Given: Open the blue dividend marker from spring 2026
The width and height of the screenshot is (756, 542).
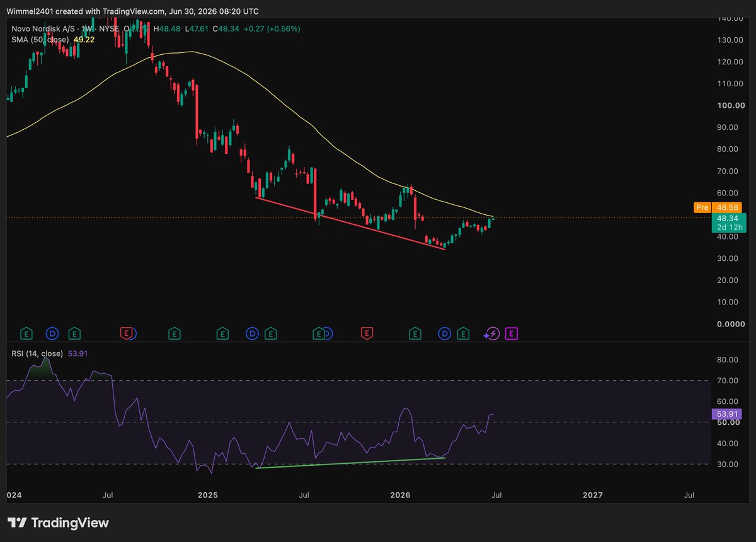Looking at the screenshot, I should click(x=445, y=333).
